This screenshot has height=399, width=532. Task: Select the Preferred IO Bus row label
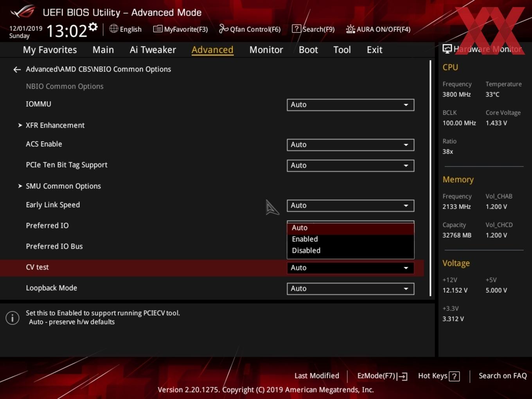tap(54, 246)
